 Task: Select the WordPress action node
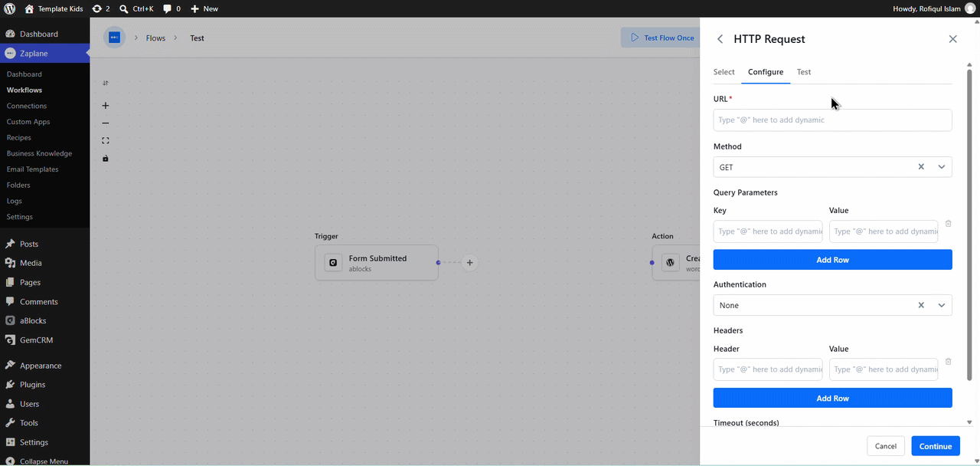pos(676,263)
